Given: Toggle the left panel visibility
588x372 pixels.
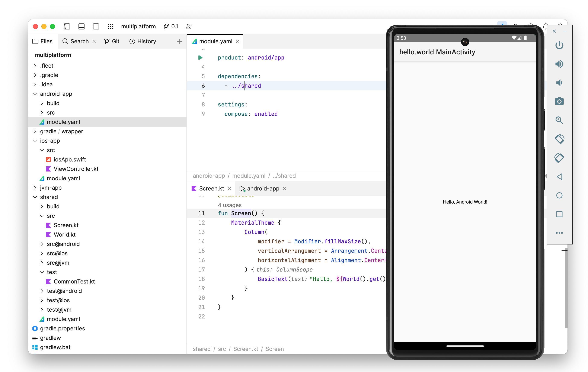Looking at the screenshot, I should [x=67, y=26].
